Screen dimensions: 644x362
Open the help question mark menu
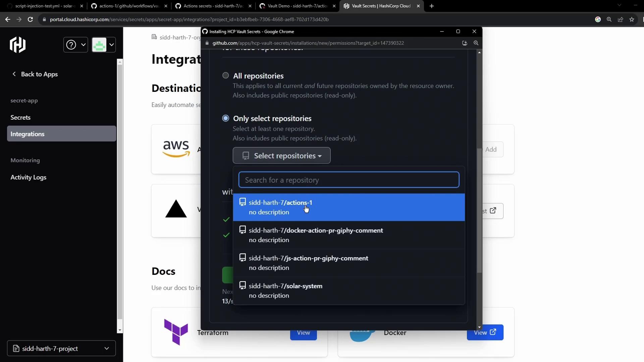(71, 45)
